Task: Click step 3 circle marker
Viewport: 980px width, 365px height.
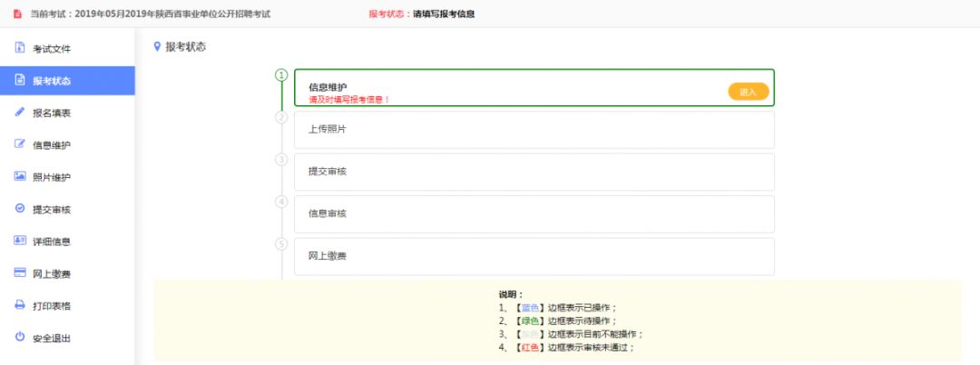Action: (x=281, y=160)
